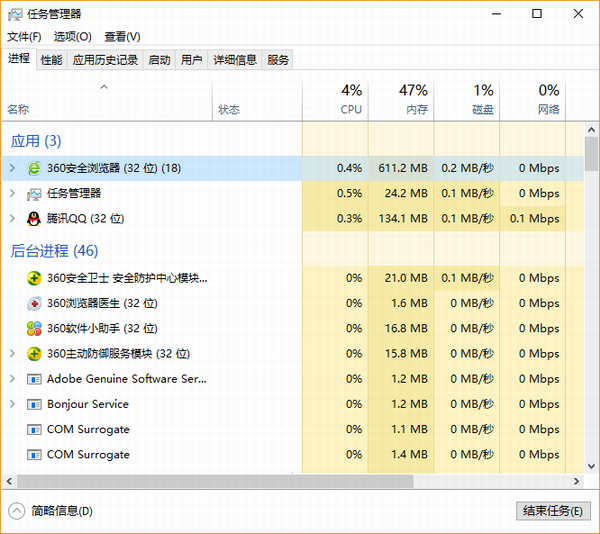This screenshot has width=600, height=534.
Task: Click the Bonjour Service icon
Action: point(34,404)
